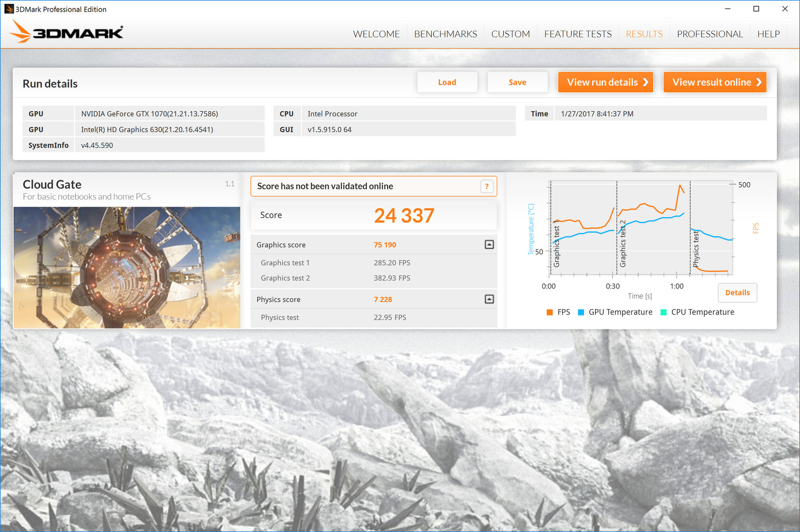Click the 3DMark logo

66,32
